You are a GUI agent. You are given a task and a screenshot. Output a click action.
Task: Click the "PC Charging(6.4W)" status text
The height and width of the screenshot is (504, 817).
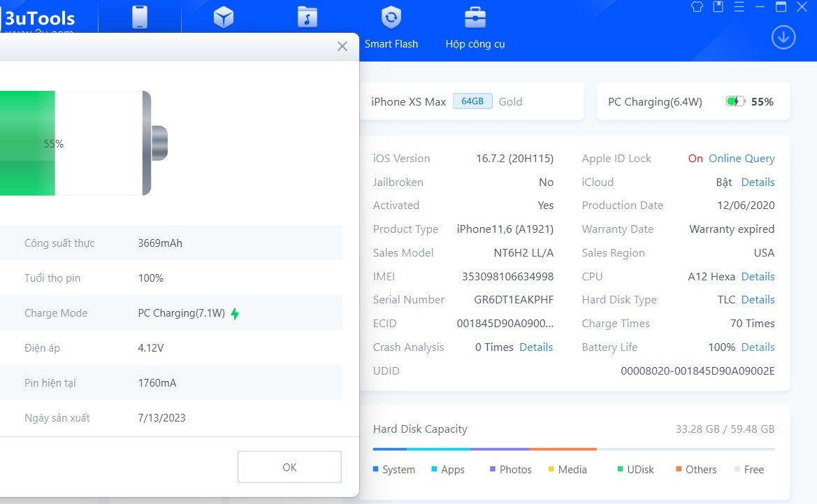pyautogui.click(x=655, y=101)
